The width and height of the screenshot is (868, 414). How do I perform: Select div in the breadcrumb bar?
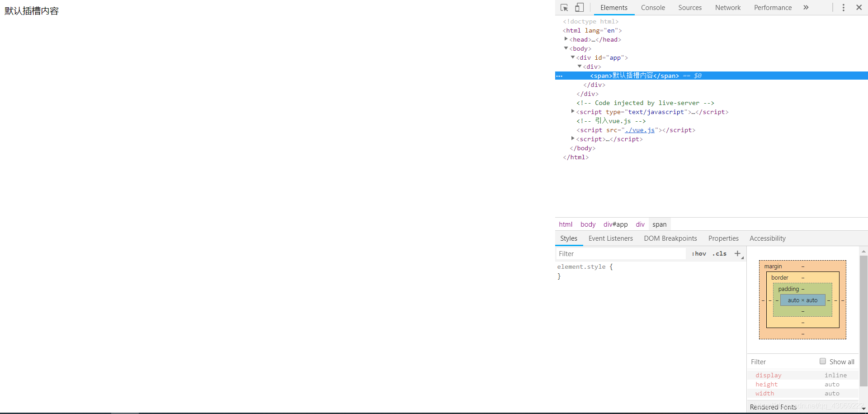coord(640,224)
